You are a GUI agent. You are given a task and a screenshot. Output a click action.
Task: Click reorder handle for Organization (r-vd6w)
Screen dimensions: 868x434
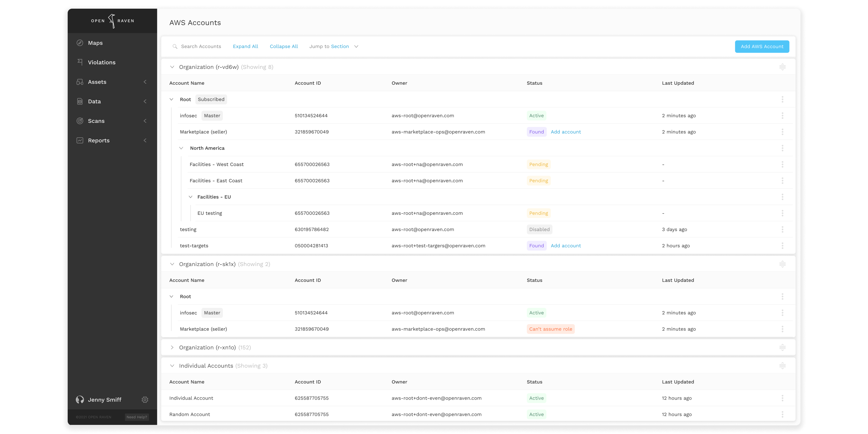782,67
